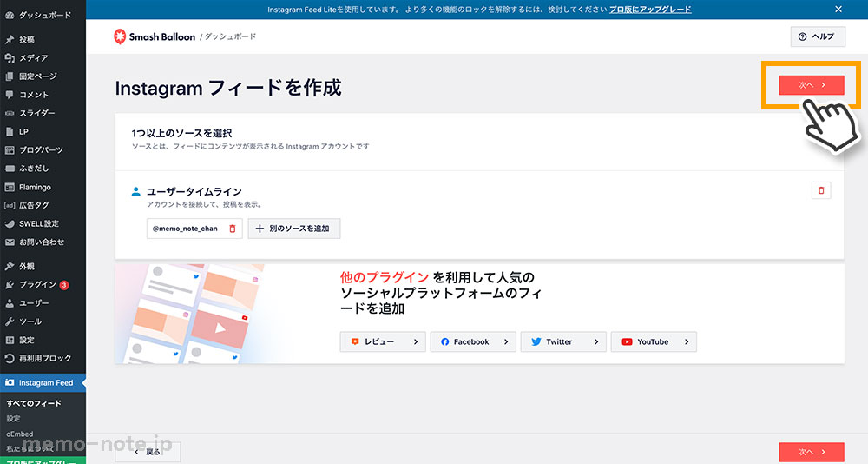Click the ユーザータイムライン label
The height and width of the screenshot is (464, 868).
(x=194, y=191)
